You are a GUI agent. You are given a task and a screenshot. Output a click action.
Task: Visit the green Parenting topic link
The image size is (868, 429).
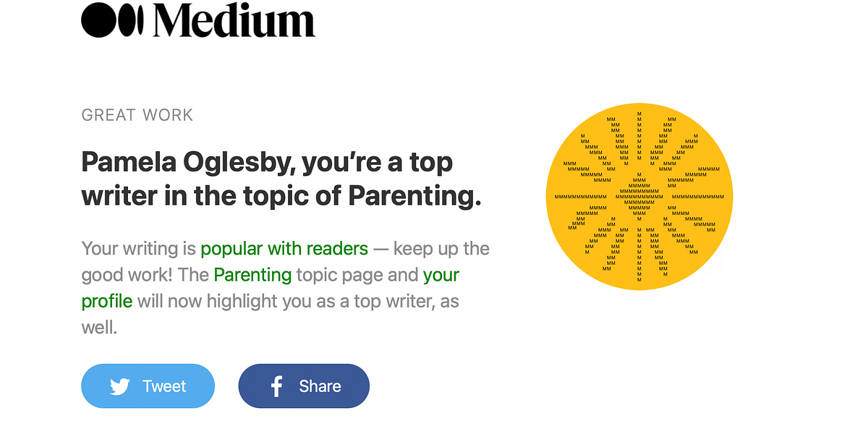tap(252, 275)
